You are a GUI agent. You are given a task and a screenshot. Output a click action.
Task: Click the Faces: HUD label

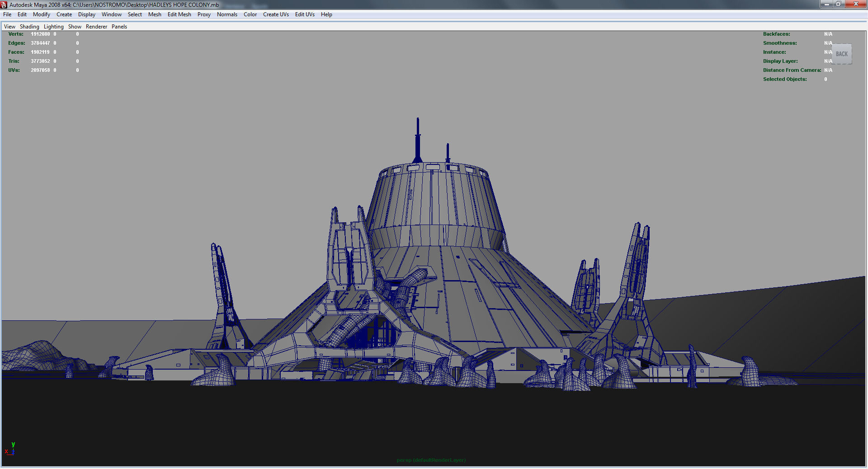16,52
